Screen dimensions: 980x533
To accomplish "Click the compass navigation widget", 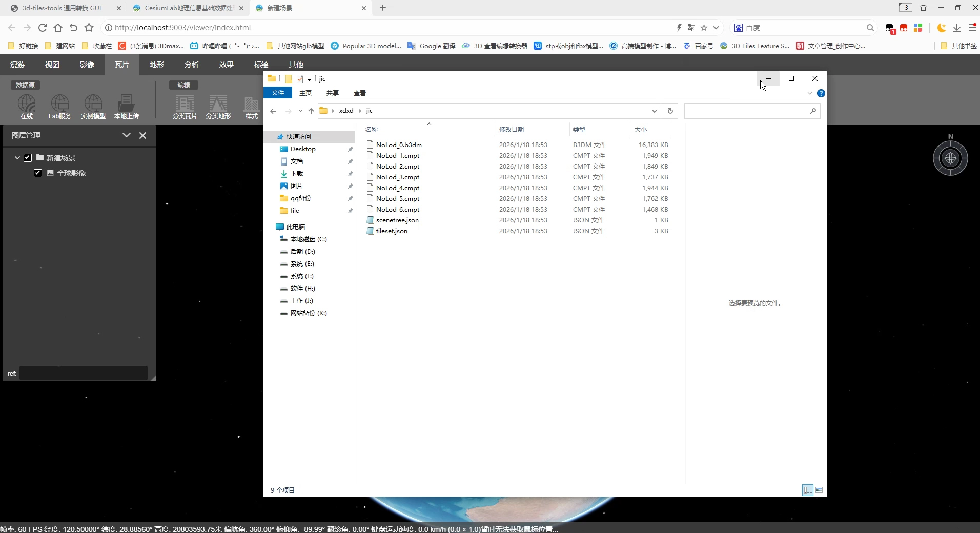I will click(950, 158).
